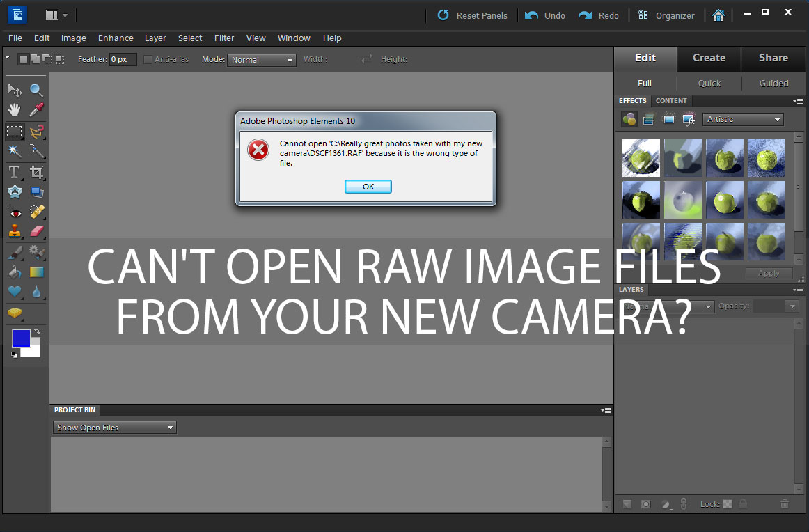This screenshot has height=532, width=809.
Task: Select the Magic Wand tool
Action: click(15, 150)
